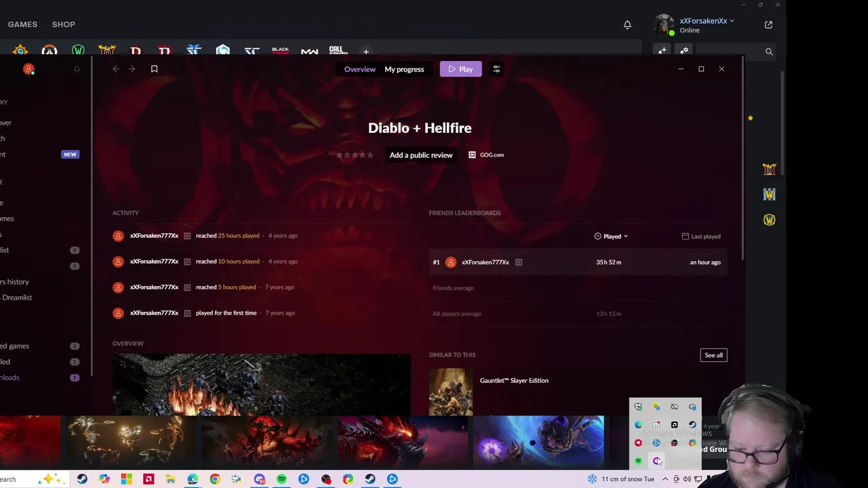868x488 pixels.
Task: Select the Call of Duty game icon
Action: (x=338, y=51)
